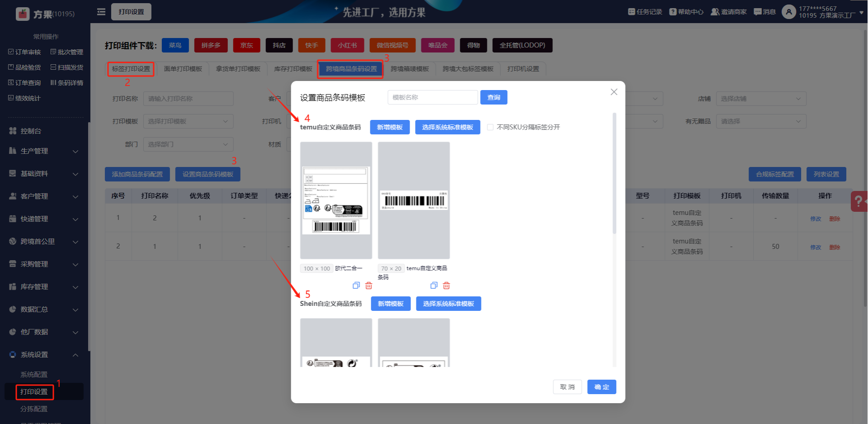Viewport: 868px width, 424px height.
Task: Download the 全托管(LODOP) print component
Action: [522, 45]
